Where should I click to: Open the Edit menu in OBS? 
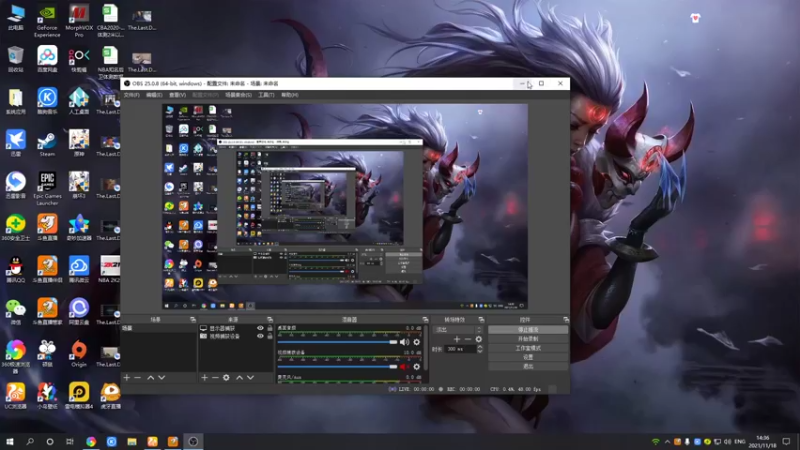click(154, 95)
